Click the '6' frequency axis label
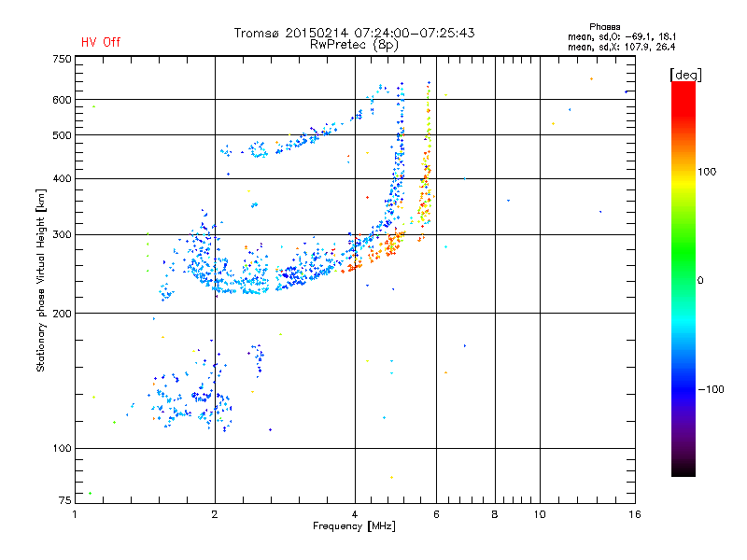 (x=436, y=514)
